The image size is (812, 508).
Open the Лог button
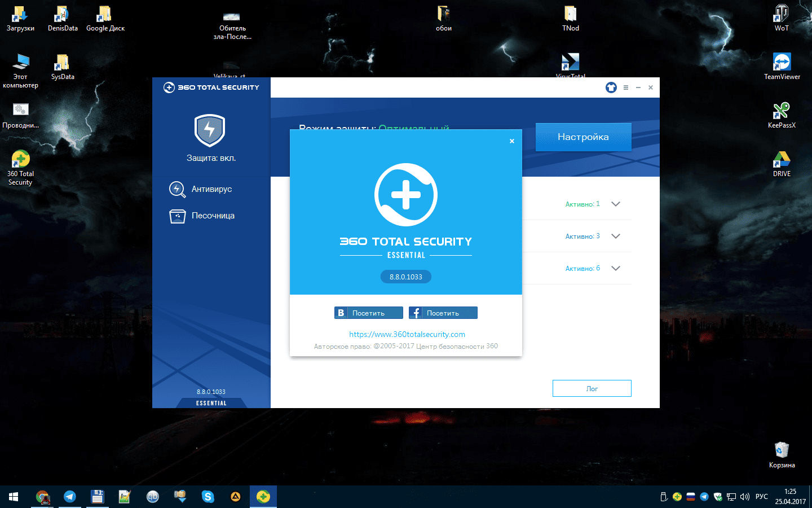(592, 388)
